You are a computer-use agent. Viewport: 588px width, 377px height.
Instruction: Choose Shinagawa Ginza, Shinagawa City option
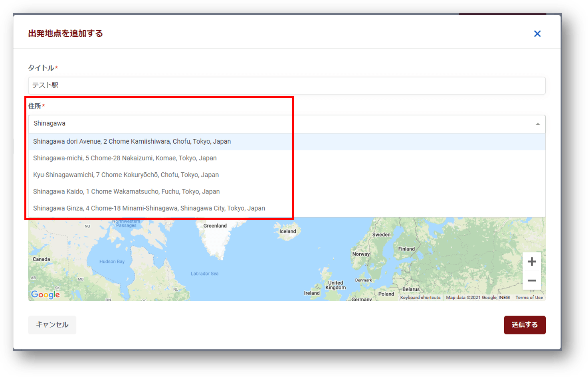287,209
